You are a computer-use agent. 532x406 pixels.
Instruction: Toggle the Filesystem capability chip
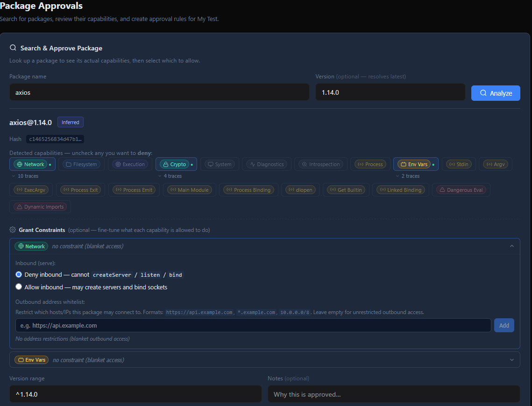81,164
